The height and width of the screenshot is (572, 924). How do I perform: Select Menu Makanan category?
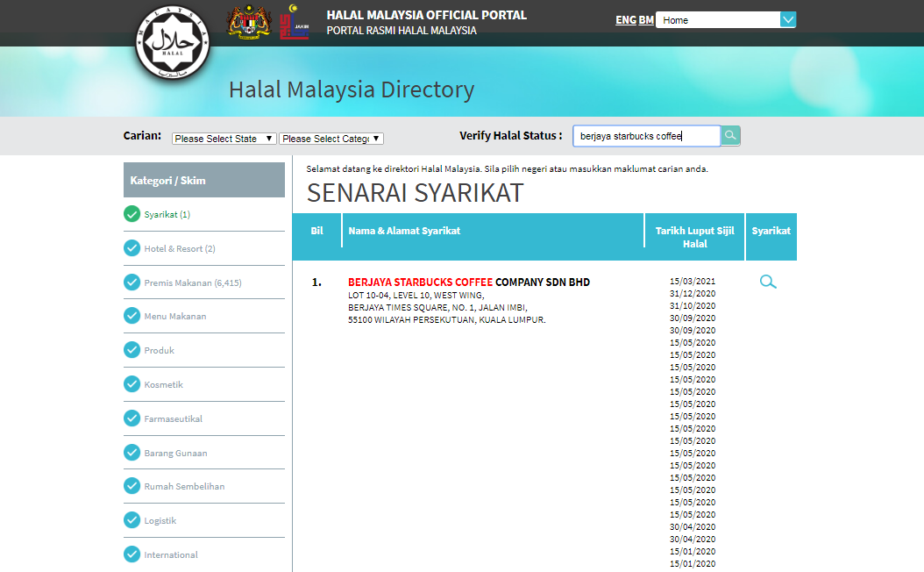click(x=175, y=317)
